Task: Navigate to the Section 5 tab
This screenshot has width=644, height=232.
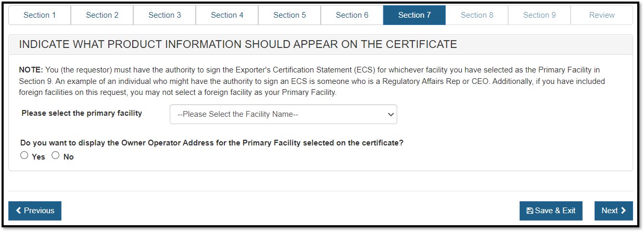Action: (x=289, y=15)
